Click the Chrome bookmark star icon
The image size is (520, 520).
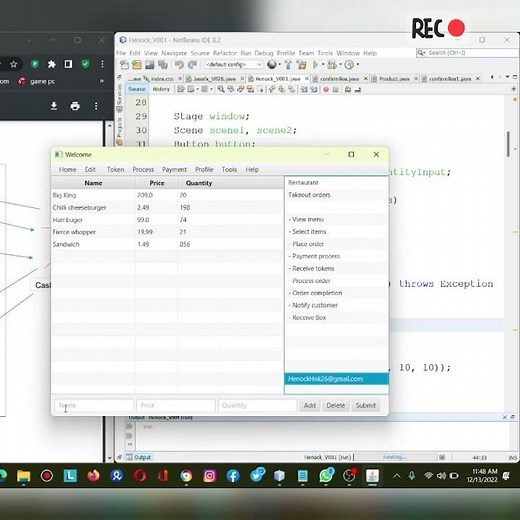pos(13,64)
